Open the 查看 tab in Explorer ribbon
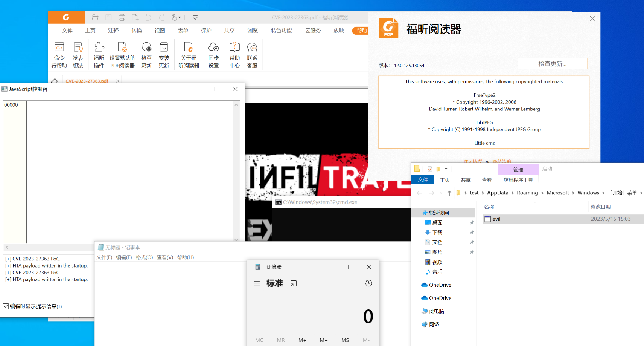This screenshot has width=644, height=346. pyautogui.click(x=487, y=180)
